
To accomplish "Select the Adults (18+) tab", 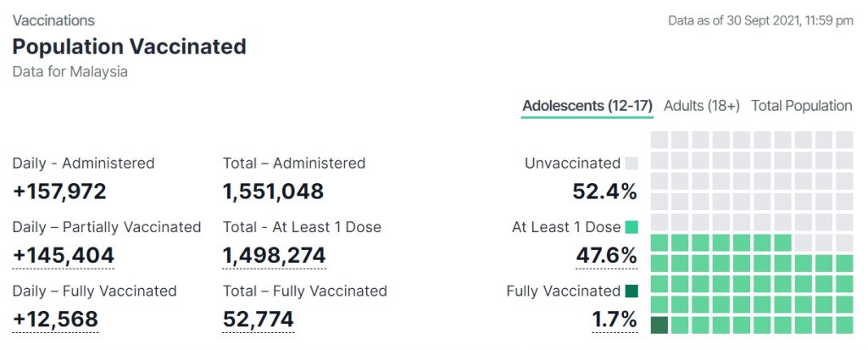I will [x=702, y=106].
